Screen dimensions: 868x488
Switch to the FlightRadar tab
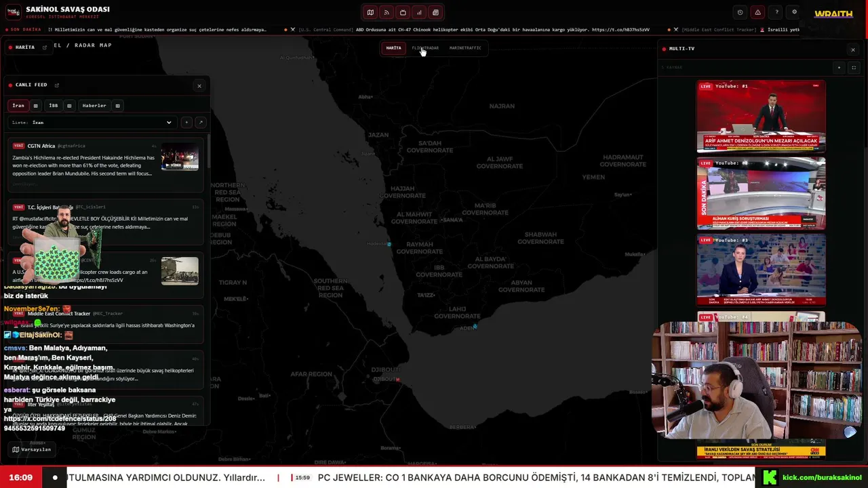[425, 48]
